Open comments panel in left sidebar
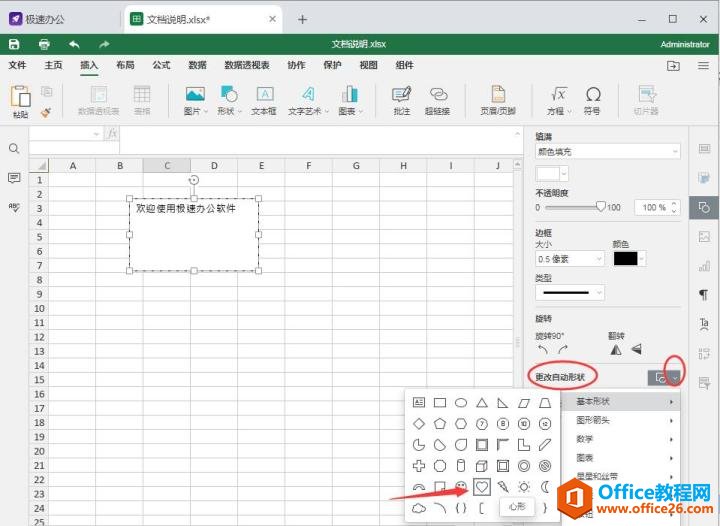This screenshot has width=720, height=526. [14, 178]
